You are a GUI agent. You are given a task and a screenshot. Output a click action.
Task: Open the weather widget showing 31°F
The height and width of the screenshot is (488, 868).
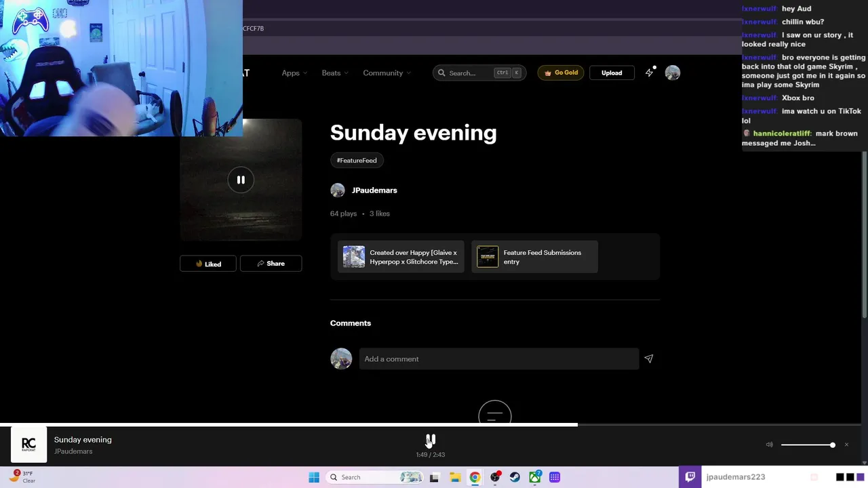pyautogui.click(x=22, y=476)
